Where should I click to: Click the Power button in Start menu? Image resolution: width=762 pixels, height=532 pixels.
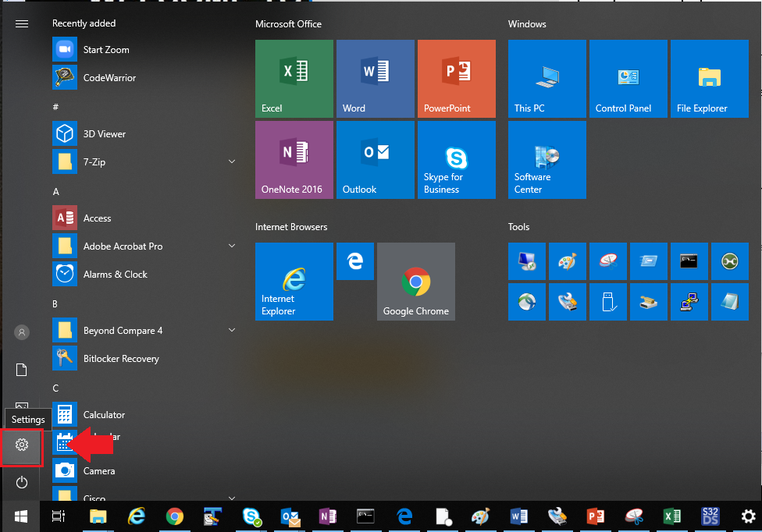[21, 483]
